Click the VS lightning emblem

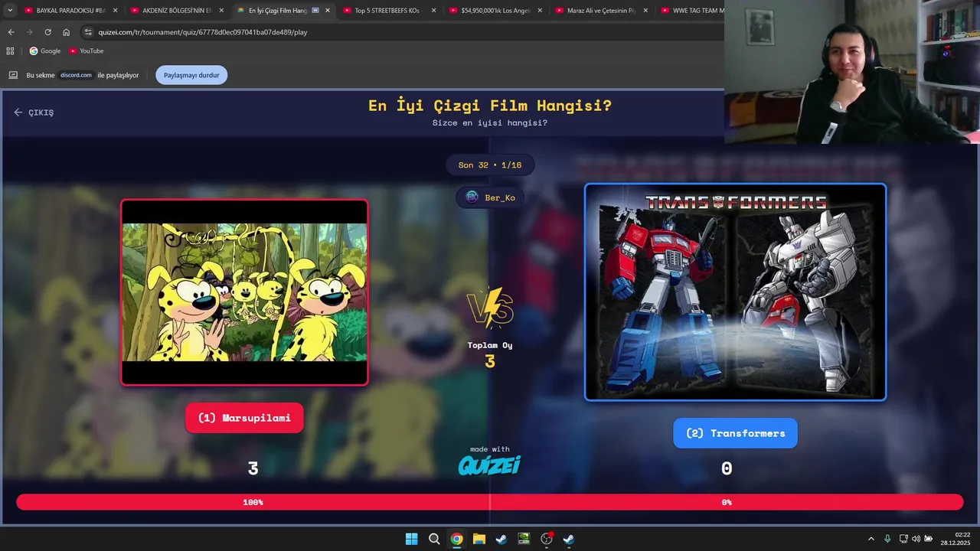(x=490, y=308)
